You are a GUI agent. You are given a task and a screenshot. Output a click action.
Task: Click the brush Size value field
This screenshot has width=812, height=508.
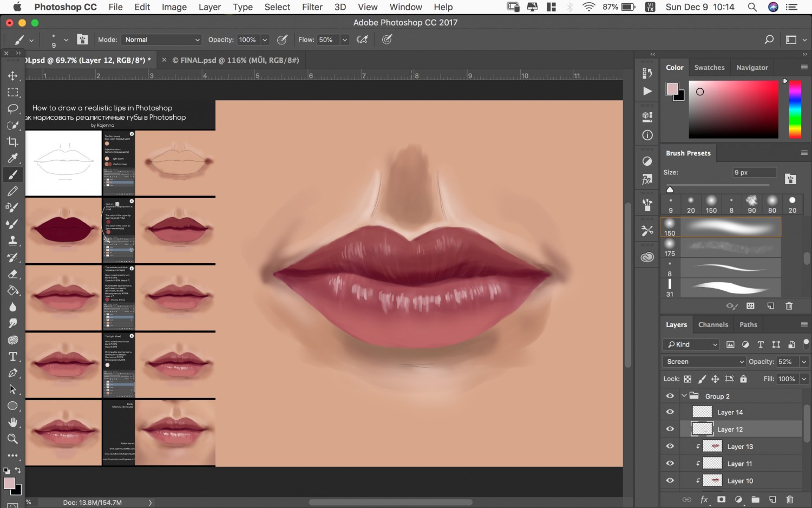(754, 173)
